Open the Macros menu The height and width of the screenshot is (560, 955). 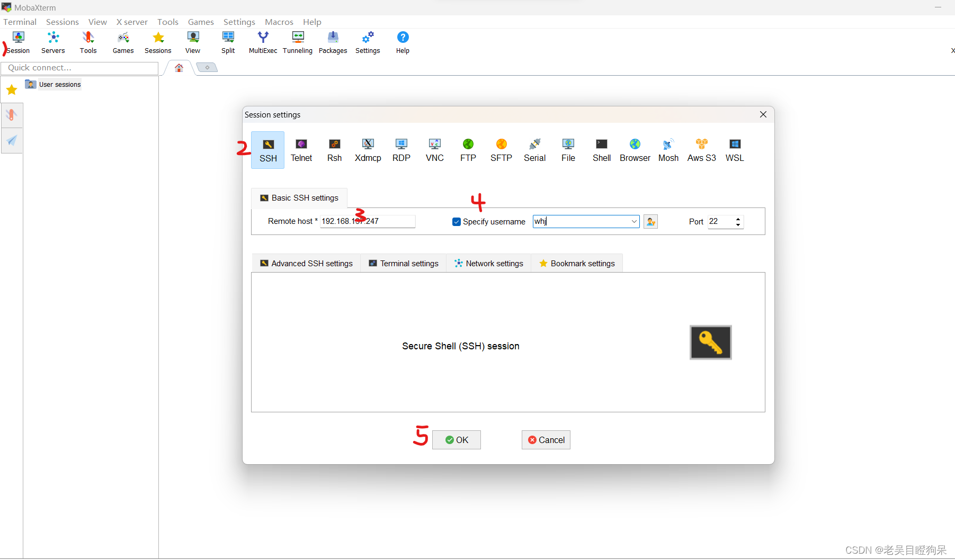coord(279,22)
